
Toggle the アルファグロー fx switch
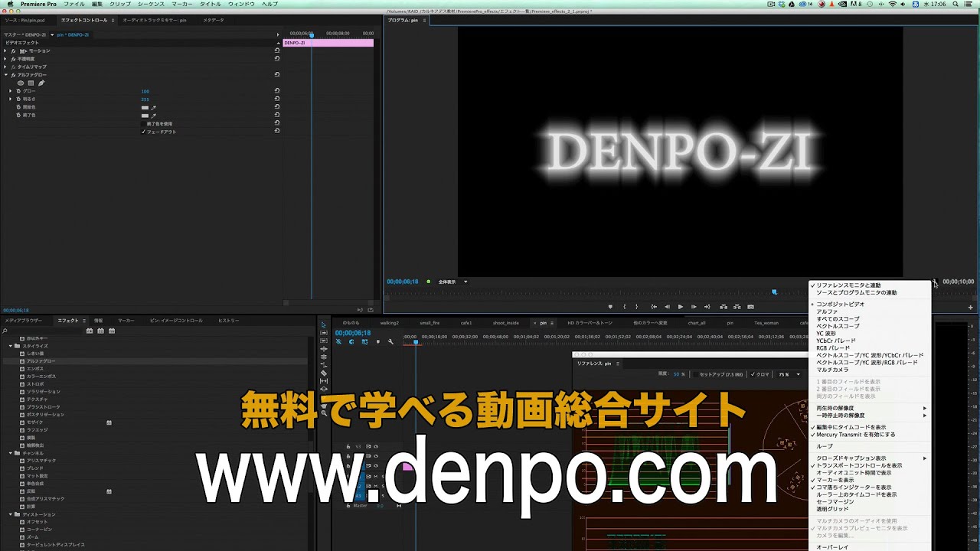pos(13,75)
